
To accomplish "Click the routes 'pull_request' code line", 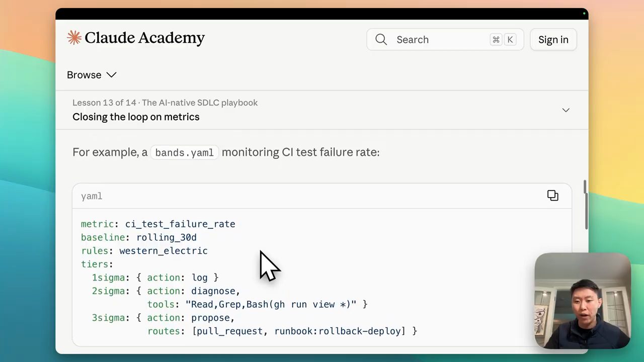I will [282, 331].
